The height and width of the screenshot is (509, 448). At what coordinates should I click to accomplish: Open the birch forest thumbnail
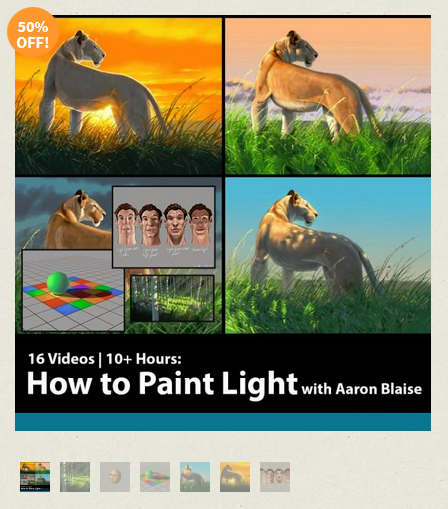point(75,477)
